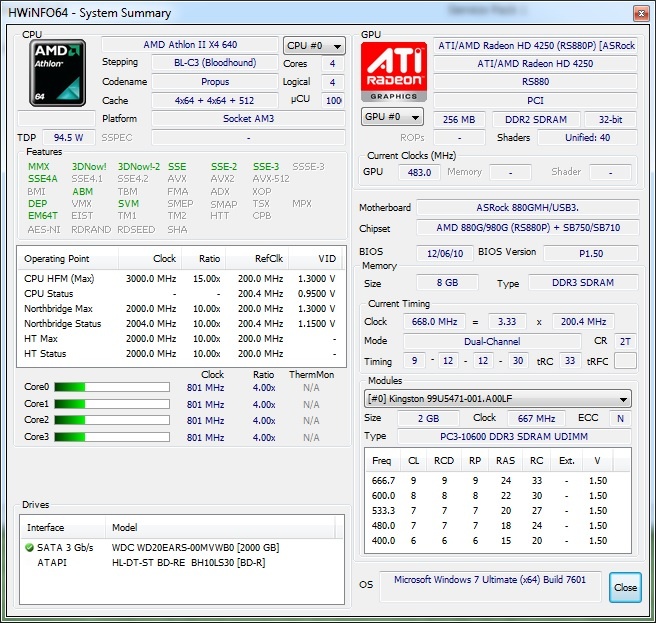Click the AMD Athlon II X4 640 name field
The width and height of the screenshot is (656, 623).
point(190,44)
